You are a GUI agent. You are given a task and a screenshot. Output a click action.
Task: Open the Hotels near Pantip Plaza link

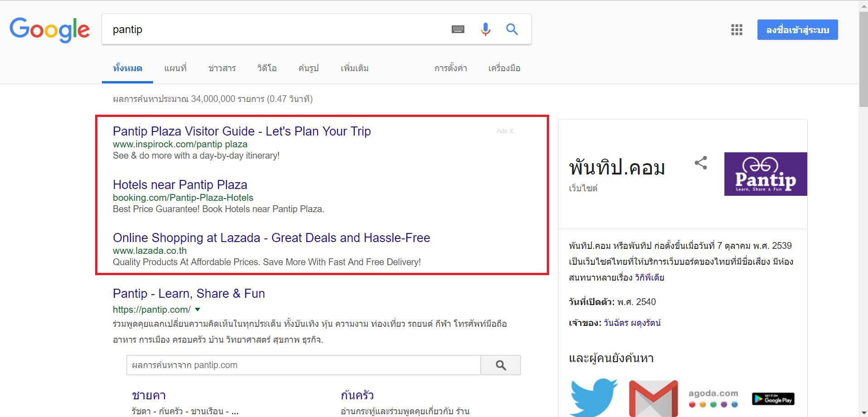[180, 185]
